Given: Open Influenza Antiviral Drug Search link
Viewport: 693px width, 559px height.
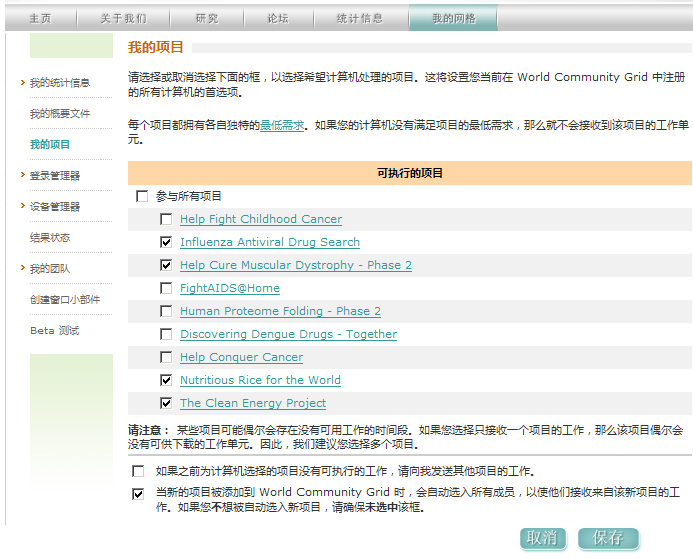Looking at the screenshot, I should (x=270, y=242).
